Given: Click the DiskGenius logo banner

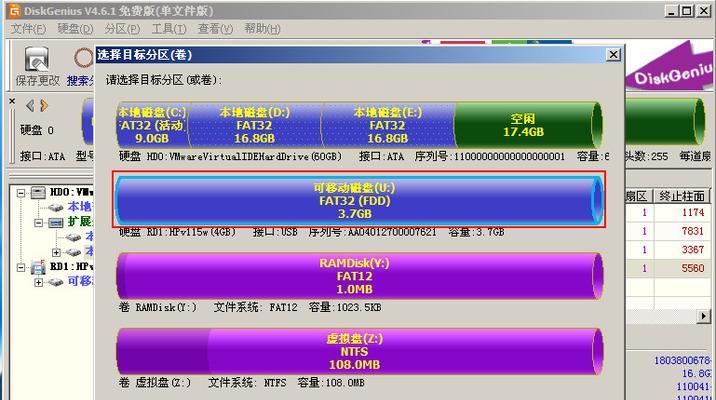Looking at the screenshot, I should pos(669,68).
